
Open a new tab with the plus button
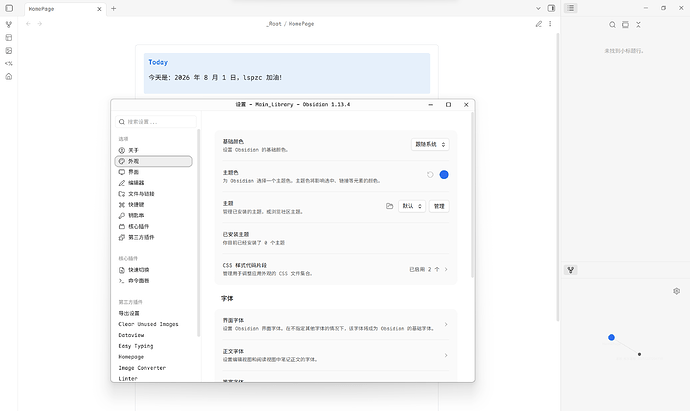pyautogui.click(x=114, y=8)
